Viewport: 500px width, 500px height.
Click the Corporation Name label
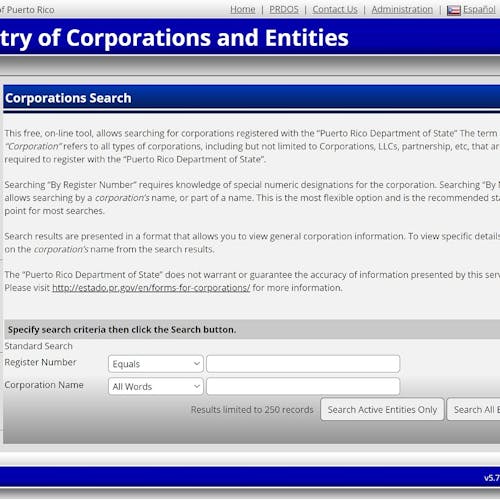(44, 385)
